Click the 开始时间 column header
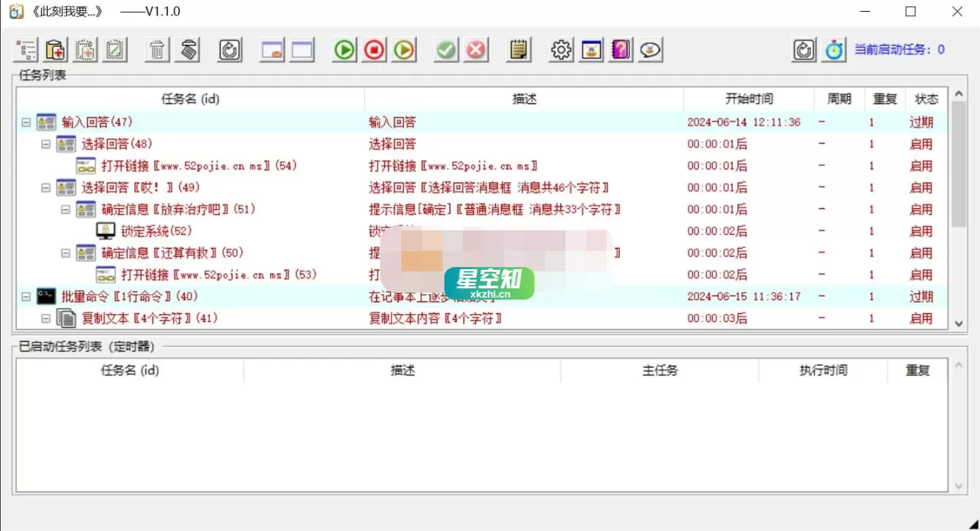Image resolution: width=980 pixels, height=531 pixels. [748, 98]
